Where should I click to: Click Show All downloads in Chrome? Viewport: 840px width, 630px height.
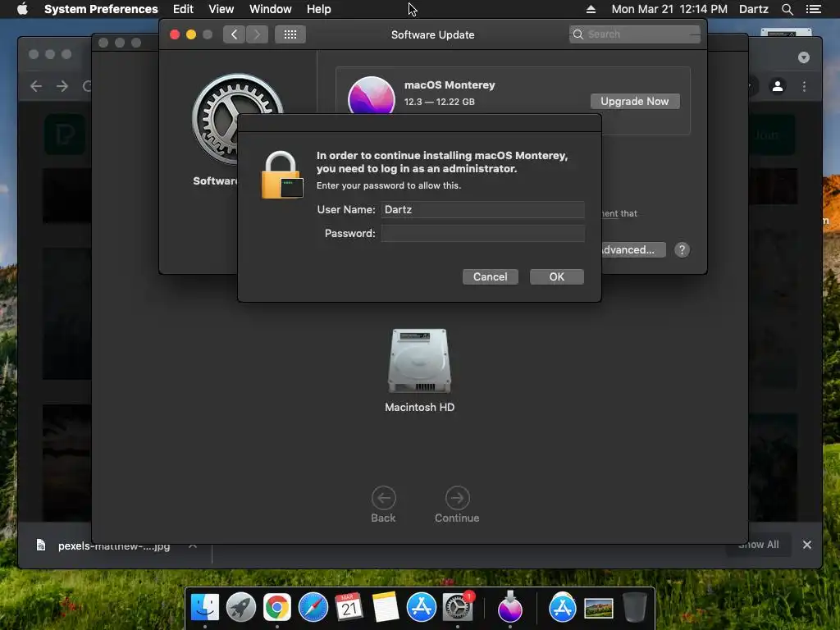click(758, 545)
